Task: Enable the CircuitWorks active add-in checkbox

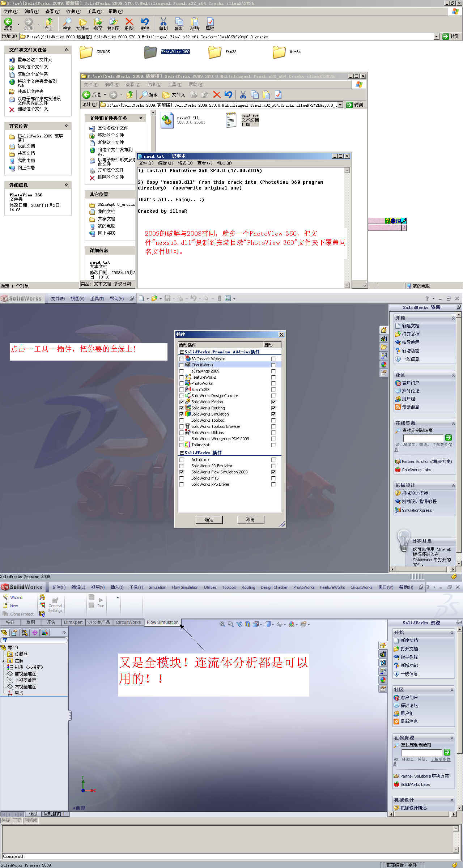Action: (182, 365)
